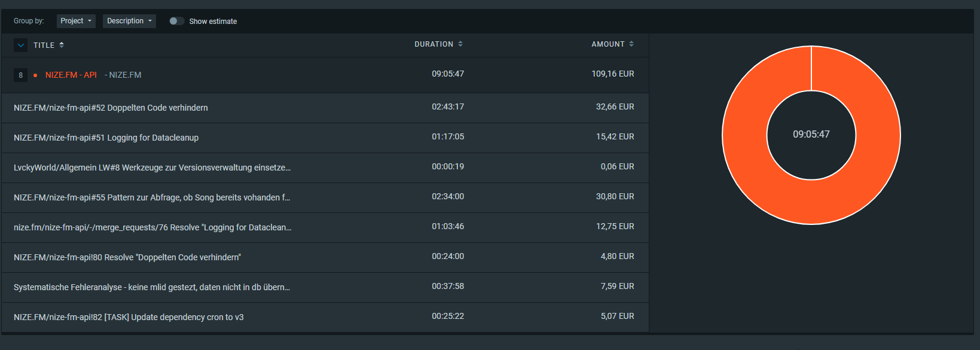This screenshot has height=350, width=980.
Task: Sort by Duration using its sort icon
Action: (x=460, y=44)
